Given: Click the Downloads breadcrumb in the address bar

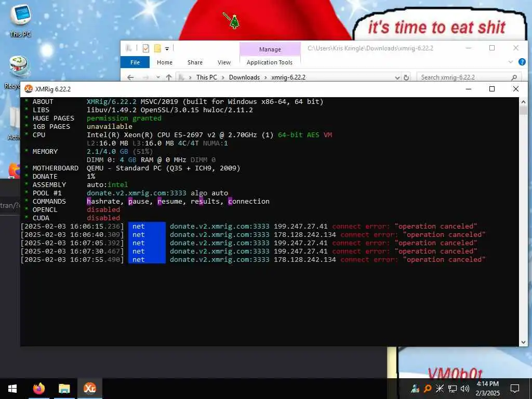Looking at the screenshot, I should (244, 77).
